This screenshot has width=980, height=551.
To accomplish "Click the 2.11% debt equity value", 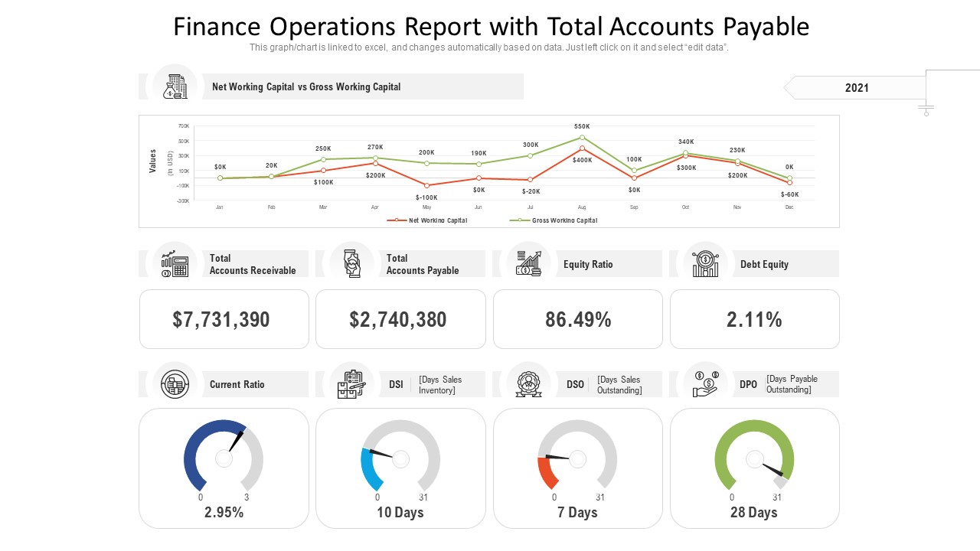I will (x=754, y=320).
